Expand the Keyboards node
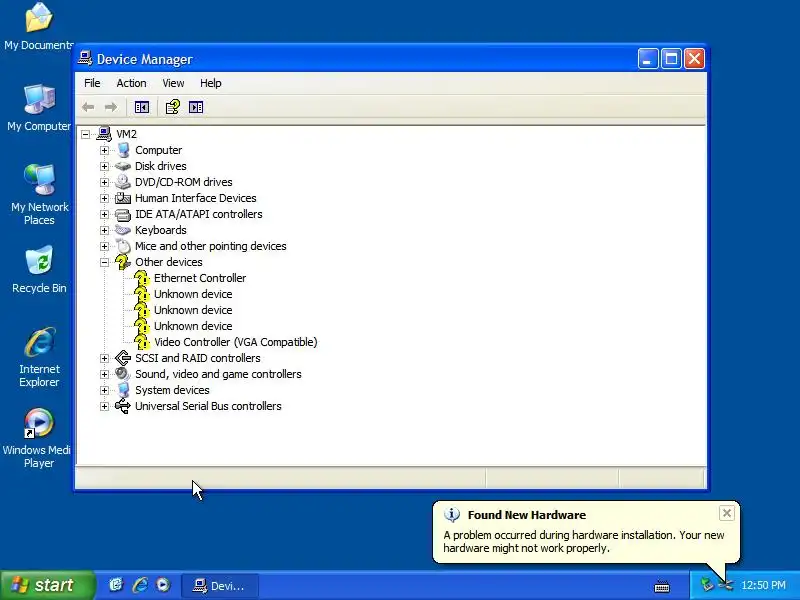This screenshot has width=800, height=600. pyautogui.click(x=105, y=230)
